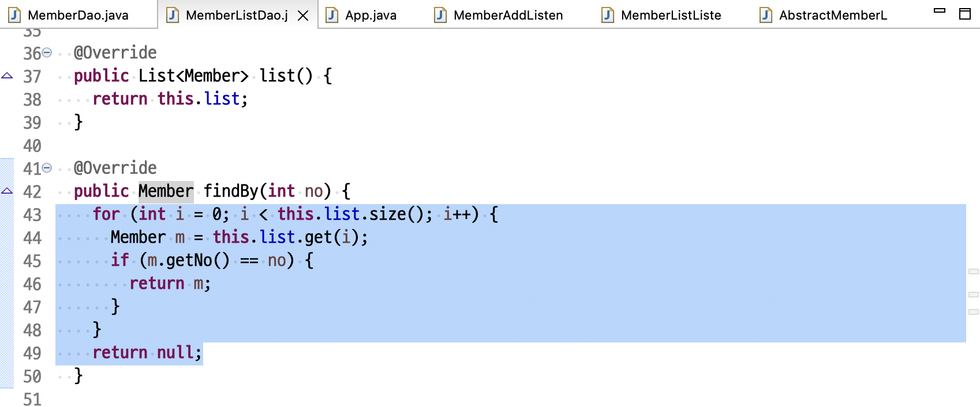Click the 'findBy' method name on line 42
Viewport: 980px width, 407px height.
click(x=231, y=191)
